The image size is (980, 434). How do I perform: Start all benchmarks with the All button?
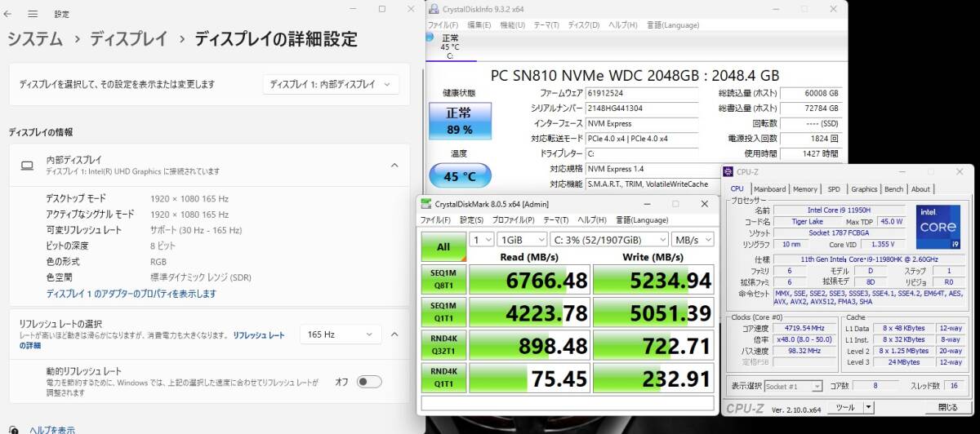tap(443, 247)
